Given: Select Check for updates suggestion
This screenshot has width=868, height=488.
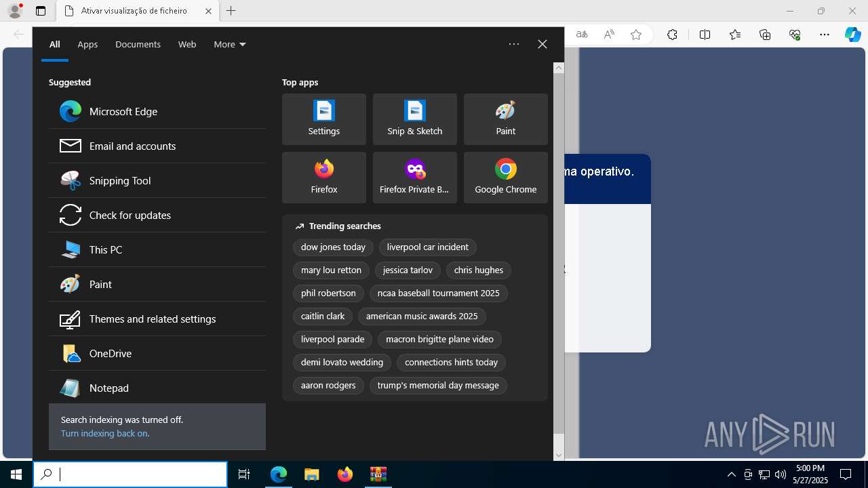Looking at the screenshot, I should (157, 216).
